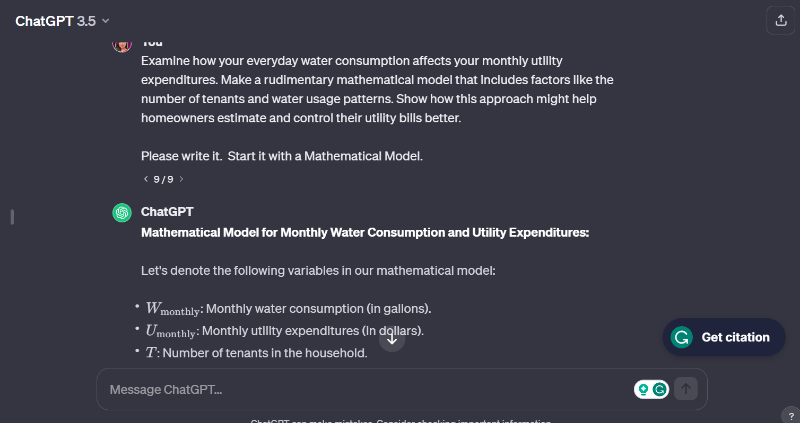Click the bold Mathematical Model response heading

365,232
